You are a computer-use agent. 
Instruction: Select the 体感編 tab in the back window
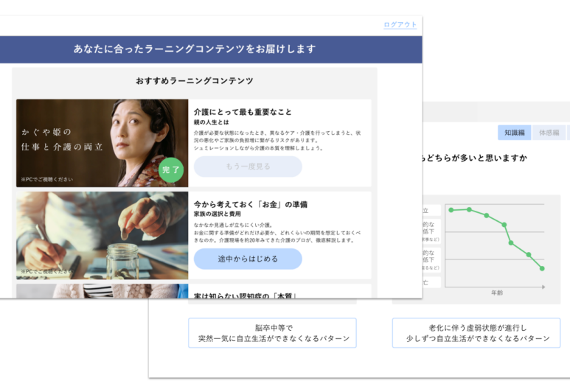pos(549,133)
